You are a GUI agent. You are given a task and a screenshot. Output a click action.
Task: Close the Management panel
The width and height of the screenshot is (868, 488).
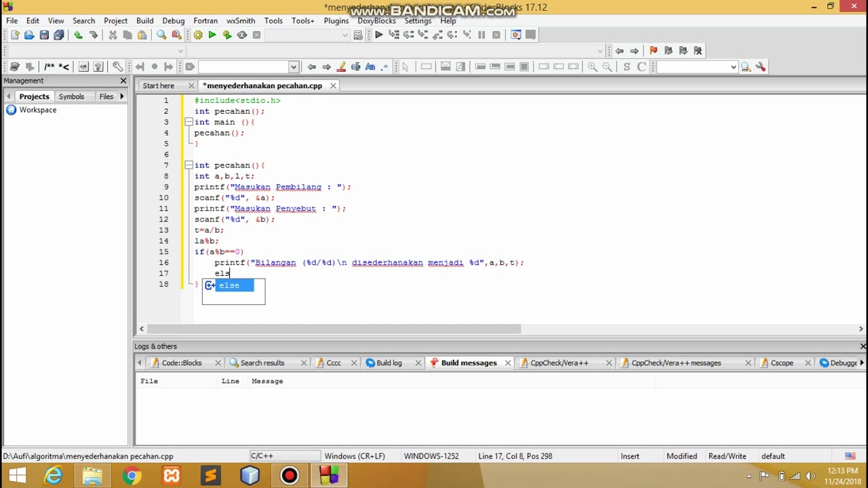point(123,81)
